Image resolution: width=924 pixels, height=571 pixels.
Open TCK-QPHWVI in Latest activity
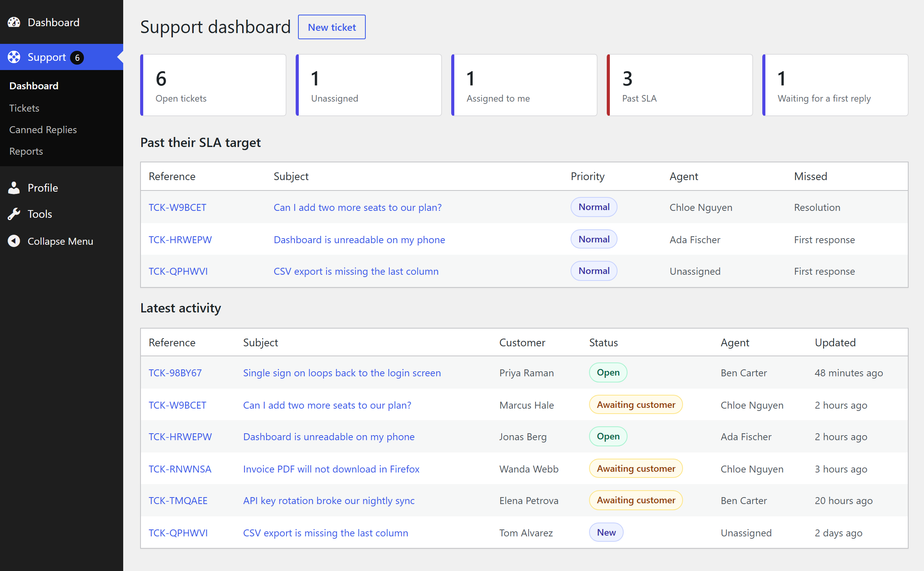point(178,533)
